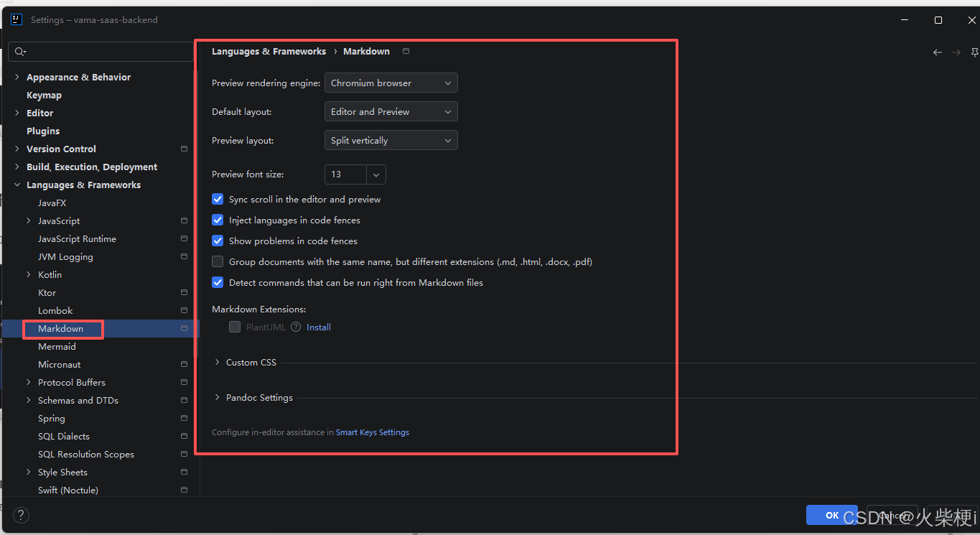This screenshot has height=535, width=980.
Task: Click the search magnifier icon in settings
Action: click(19, 52)
